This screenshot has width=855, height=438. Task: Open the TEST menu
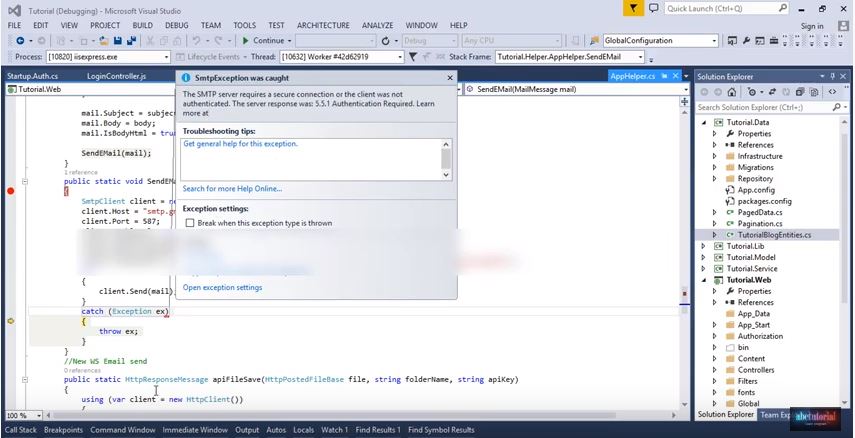tap(276, 26)
